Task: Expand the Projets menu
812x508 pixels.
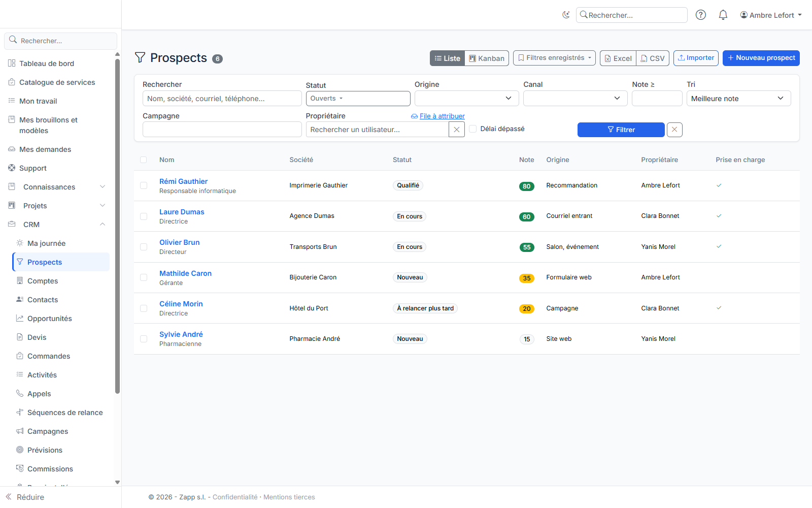Action: pyautogui.click(x=57, y=205)
